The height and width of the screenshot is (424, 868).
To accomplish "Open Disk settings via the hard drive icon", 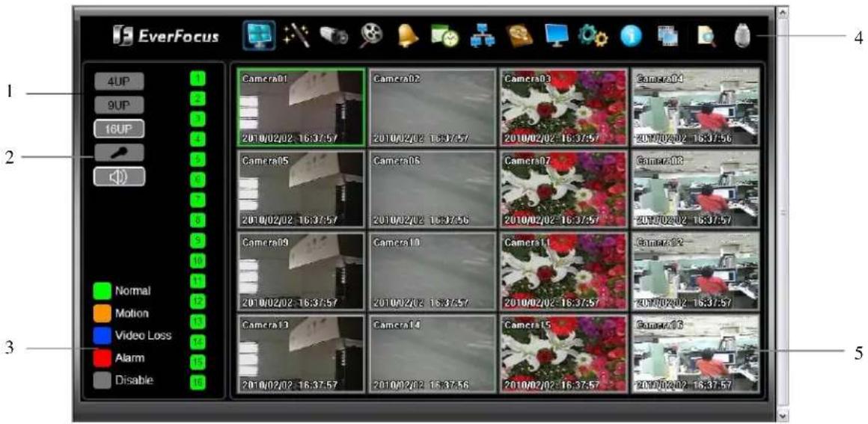I will tap(519, 37).
